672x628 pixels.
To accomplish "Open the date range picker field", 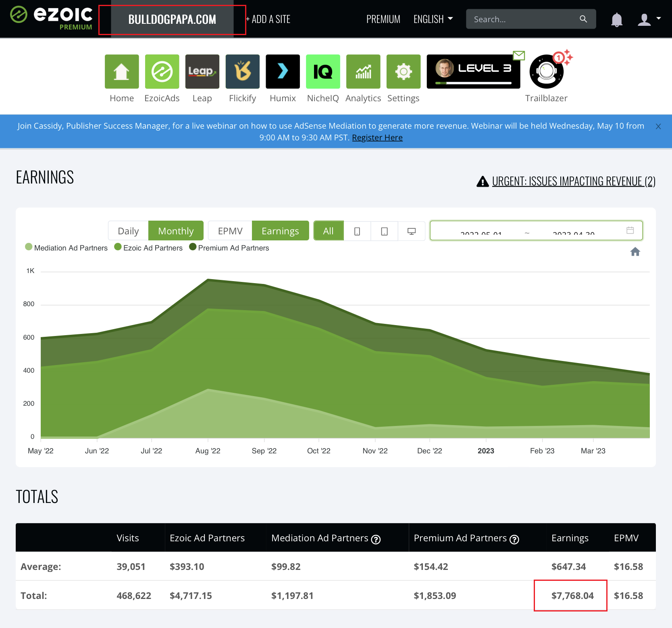I will pos(536,231).
